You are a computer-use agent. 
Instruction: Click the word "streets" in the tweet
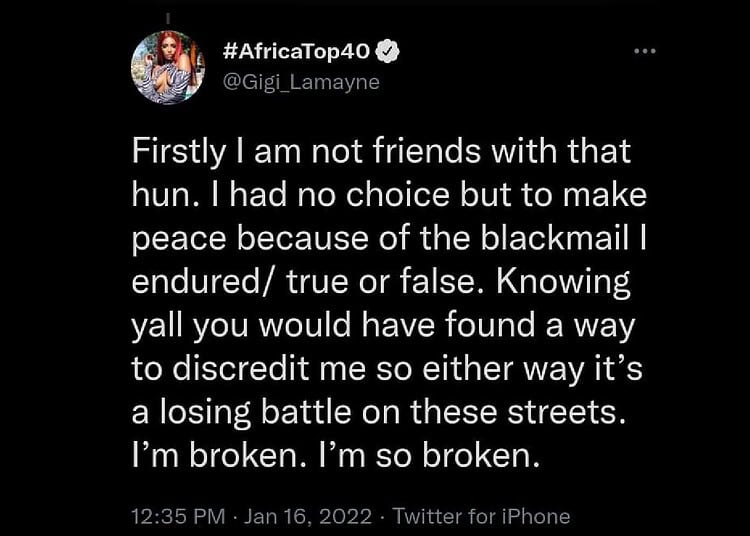tap(548, 414)
